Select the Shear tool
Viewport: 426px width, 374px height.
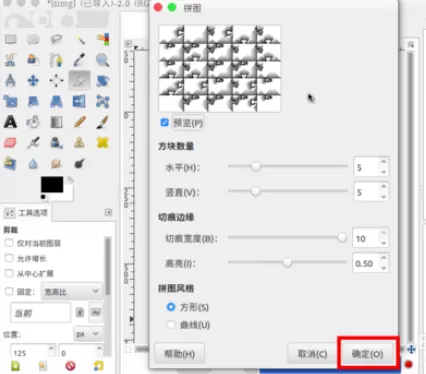[33, 101]
